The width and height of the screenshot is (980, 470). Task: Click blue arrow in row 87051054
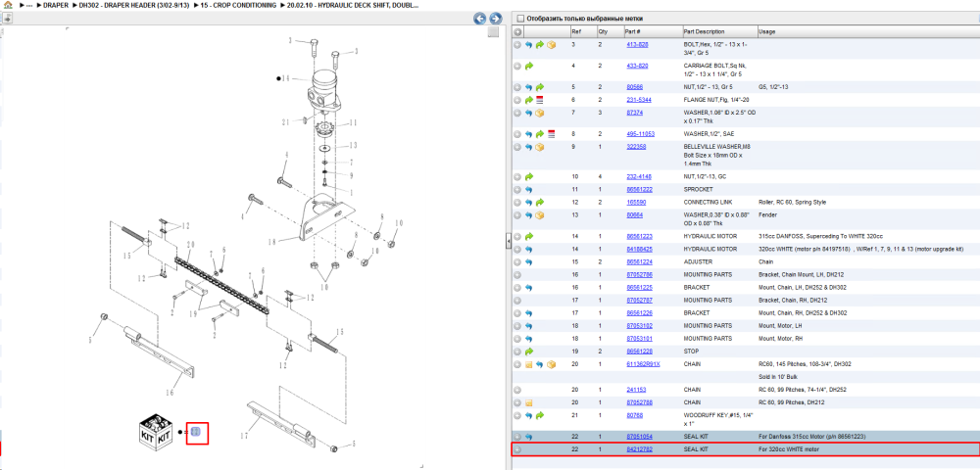(529, 437)
